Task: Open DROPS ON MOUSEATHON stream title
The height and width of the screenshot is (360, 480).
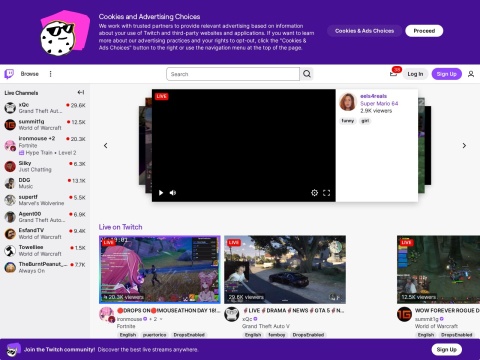Action: point(169,310)
